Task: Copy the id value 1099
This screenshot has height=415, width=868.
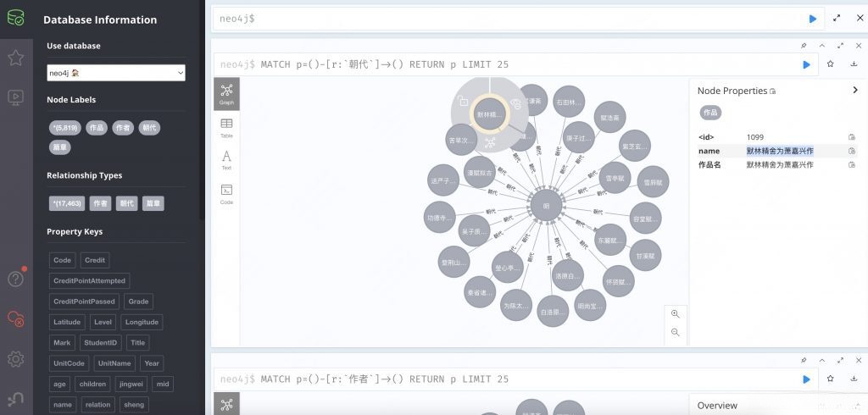Action: 852,137
